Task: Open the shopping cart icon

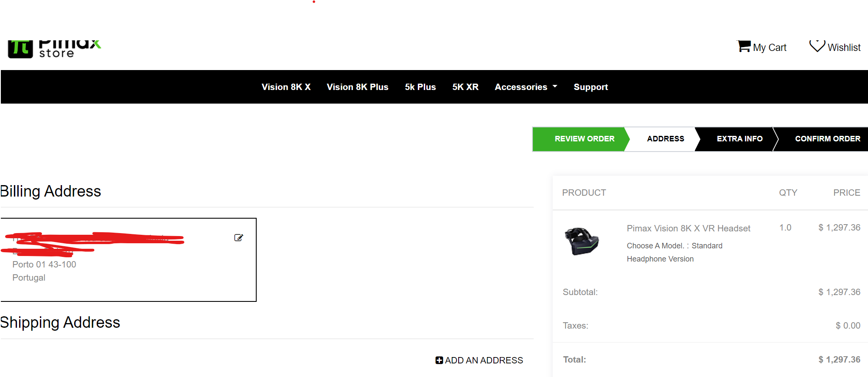Action: [x=744, y=46]
